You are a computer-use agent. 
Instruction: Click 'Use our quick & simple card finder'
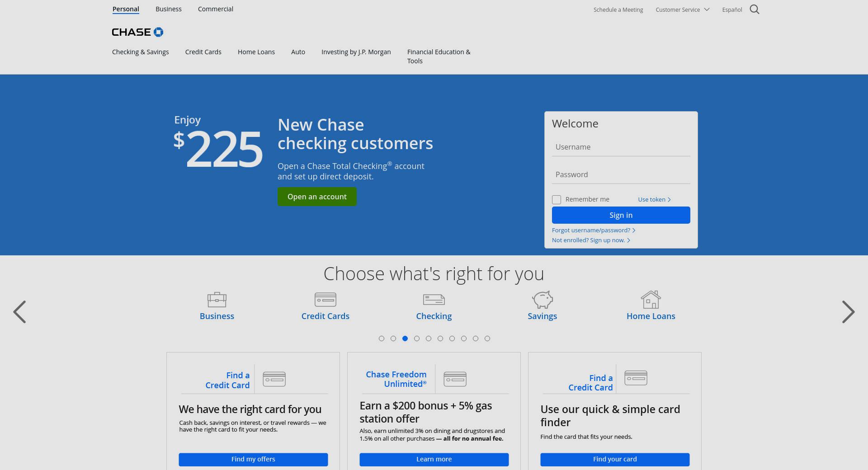pos(610,416)
